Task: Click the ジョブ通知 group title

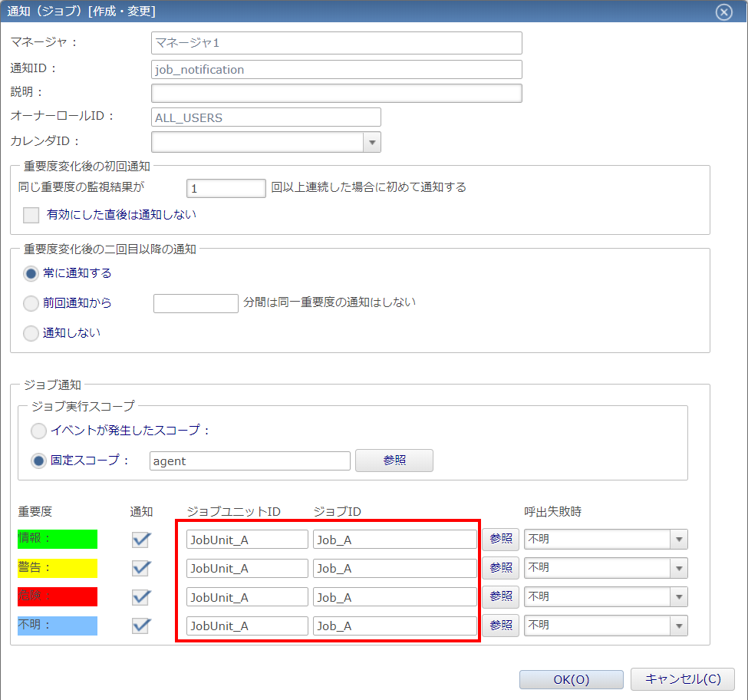Action: [52, 385]
